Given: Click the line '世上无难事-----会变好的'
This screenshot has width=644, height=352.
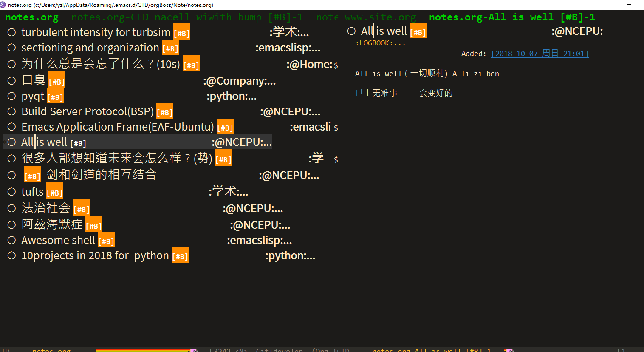Looking at the screenshot, I should tap(404, 93).
